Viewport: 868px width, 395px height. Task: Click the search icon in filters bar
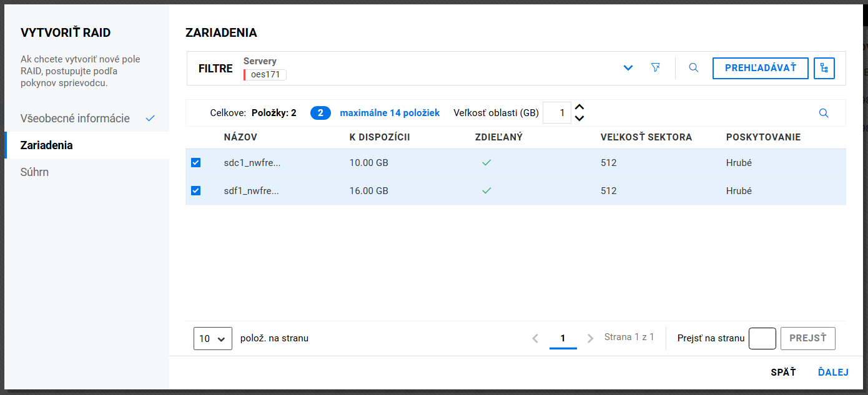[x=693, y=67]
